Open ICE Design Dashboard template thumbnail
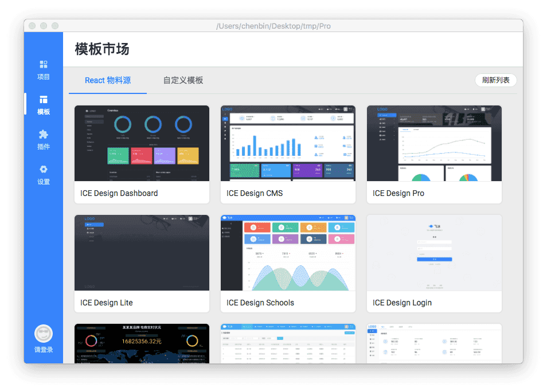Screen dimensions: 547x392 (x=142, y=143)
